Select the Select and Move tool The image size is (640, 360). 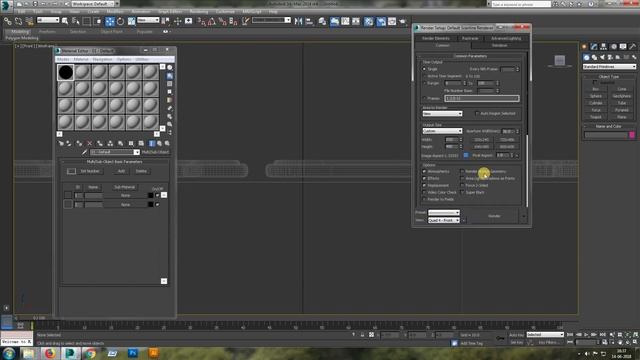pyautogui.click(x=110, y=21)
